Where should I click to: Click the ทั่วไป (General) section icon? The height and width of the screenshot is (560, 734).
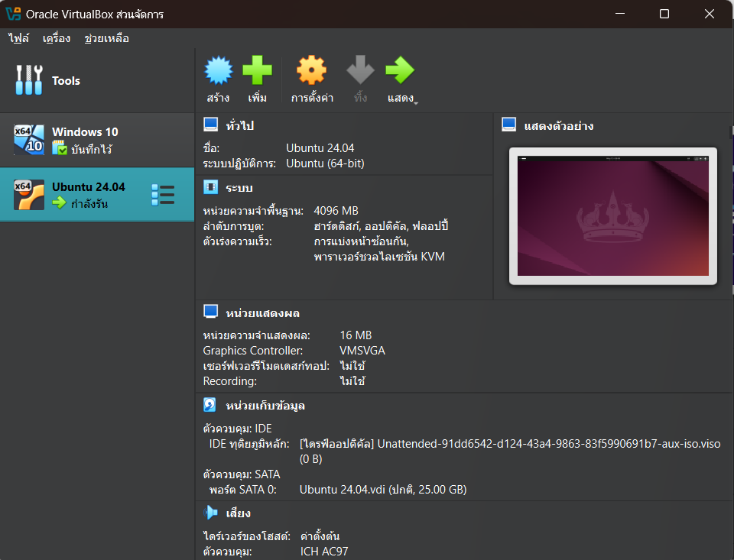211,125
